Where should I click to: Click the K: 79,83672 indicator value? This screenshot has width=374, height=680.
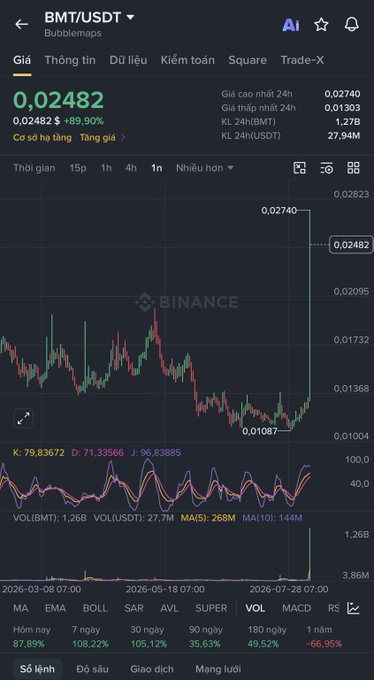pos(39,453)
